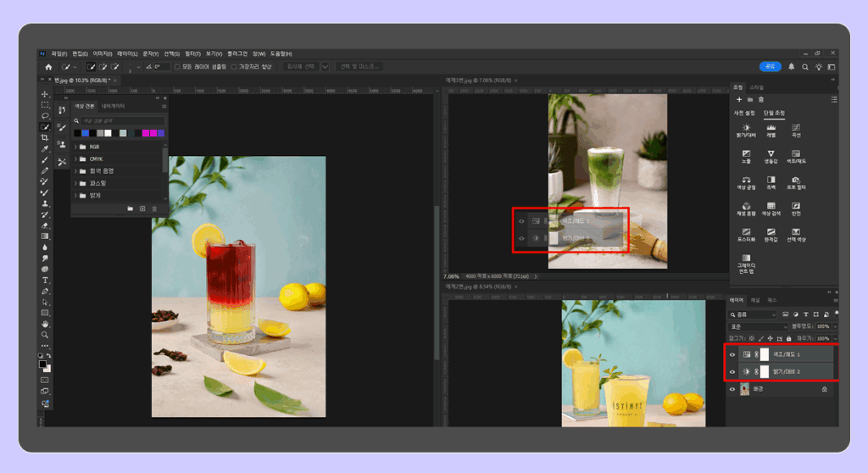
Task: Open the notifications bell icon
Action: click(x=791, y=66)
